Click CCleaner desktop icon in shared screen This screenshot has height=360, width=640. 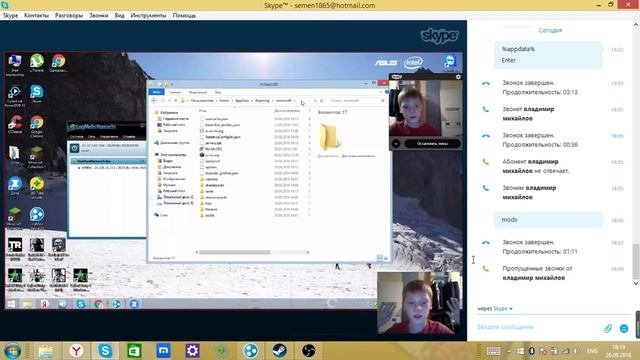pyautogui.click(x=15, y=124)
